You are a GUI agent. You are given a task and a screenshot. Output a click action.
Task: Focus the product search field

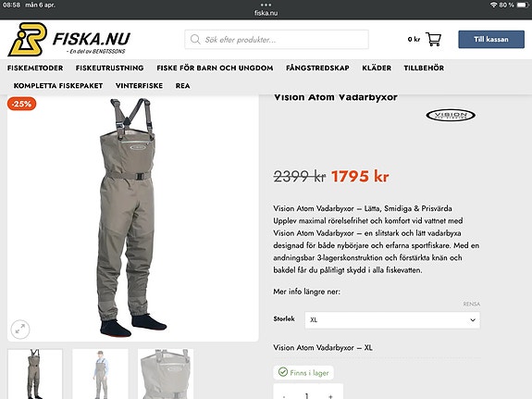(x=277, y=40)
